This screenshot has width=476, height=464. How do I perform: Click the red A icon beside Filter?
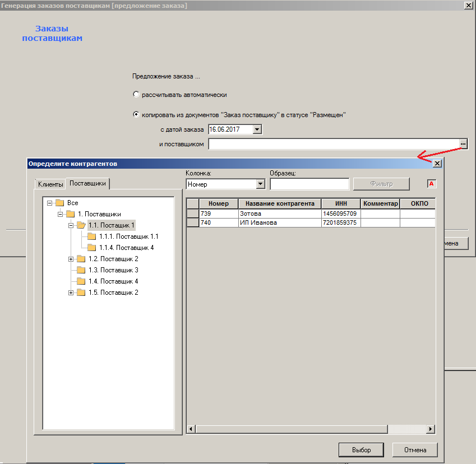pyautogui.click(x=431, y=184)
